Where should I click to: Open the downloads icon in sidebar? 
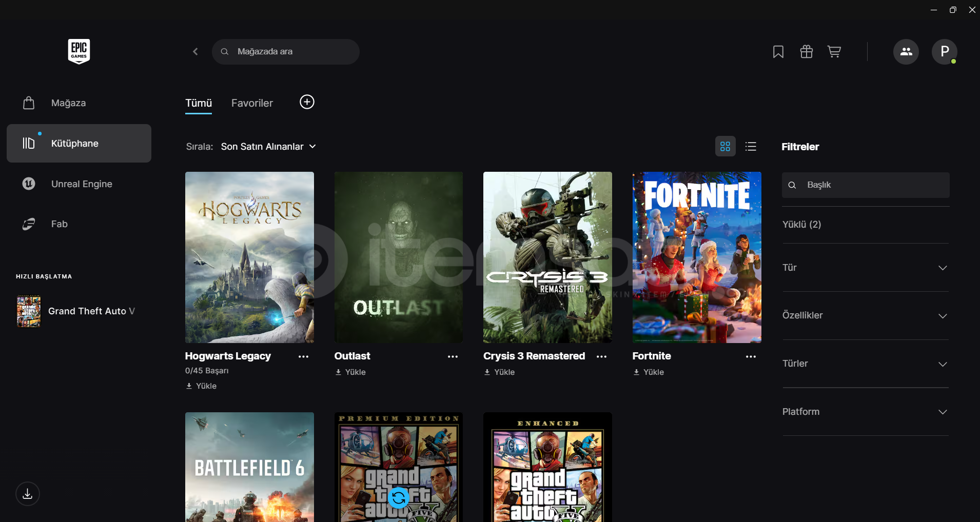[x=28, y=494]
